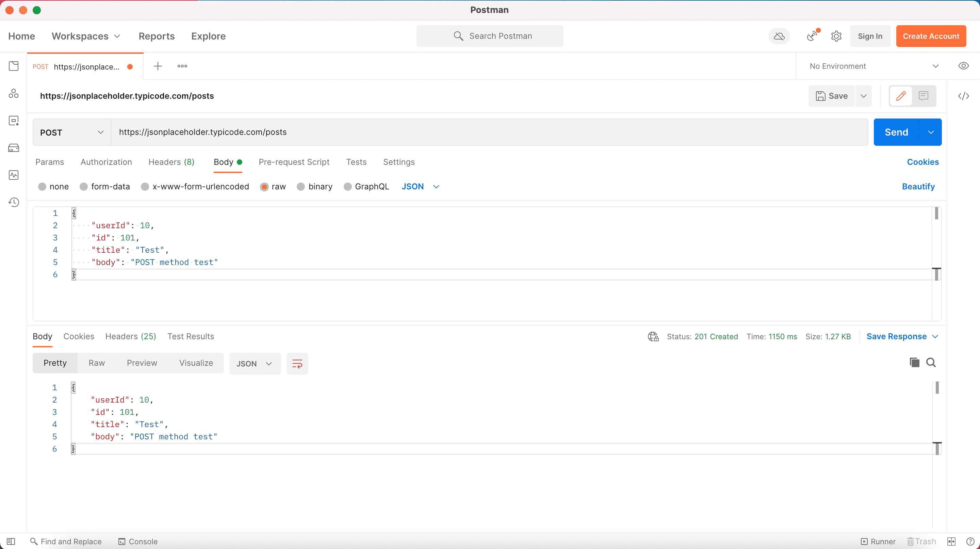The image size is (980, 549).
Task: Click the request URL input field
Action: (489, 132)
